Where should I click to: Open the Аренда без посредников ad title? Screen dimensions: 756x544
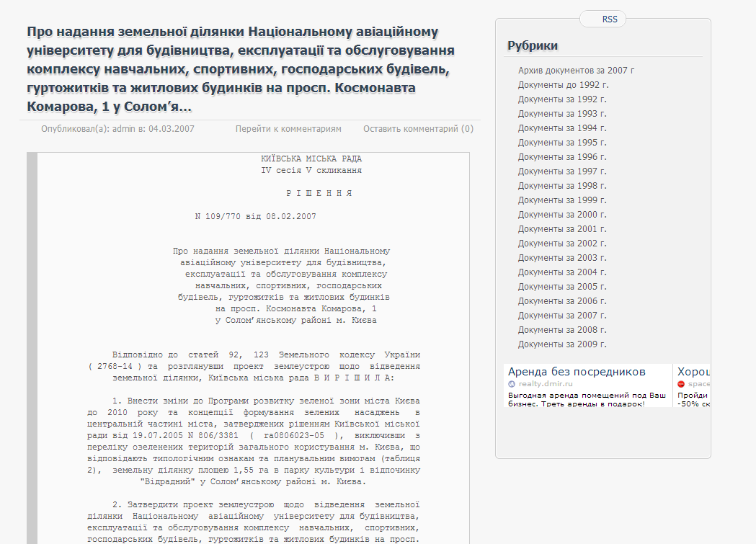577,372
